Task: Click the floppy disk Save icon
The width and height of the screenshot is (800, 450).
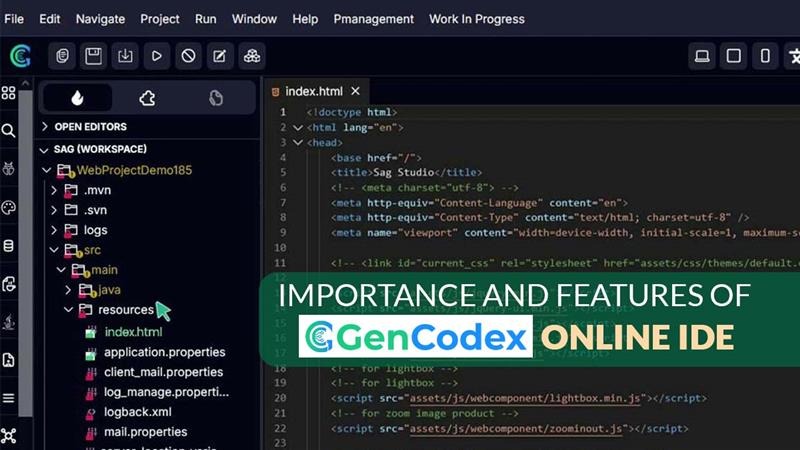Action: (x=93, y=56)
